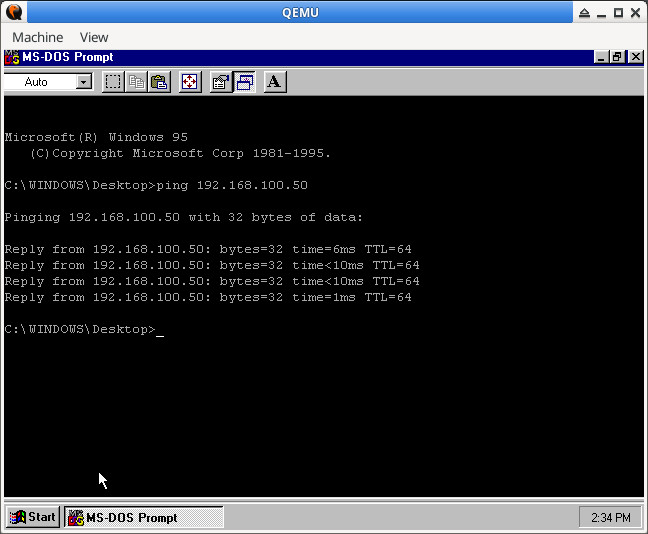The image size is (648, 534).
Task: Open the QEMU View menu
Action: [94, 37]
